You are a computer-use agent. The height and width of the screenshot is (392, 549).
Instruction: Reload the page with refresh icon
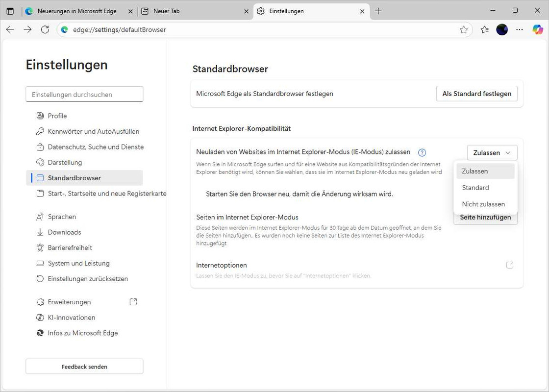(45, 29)
